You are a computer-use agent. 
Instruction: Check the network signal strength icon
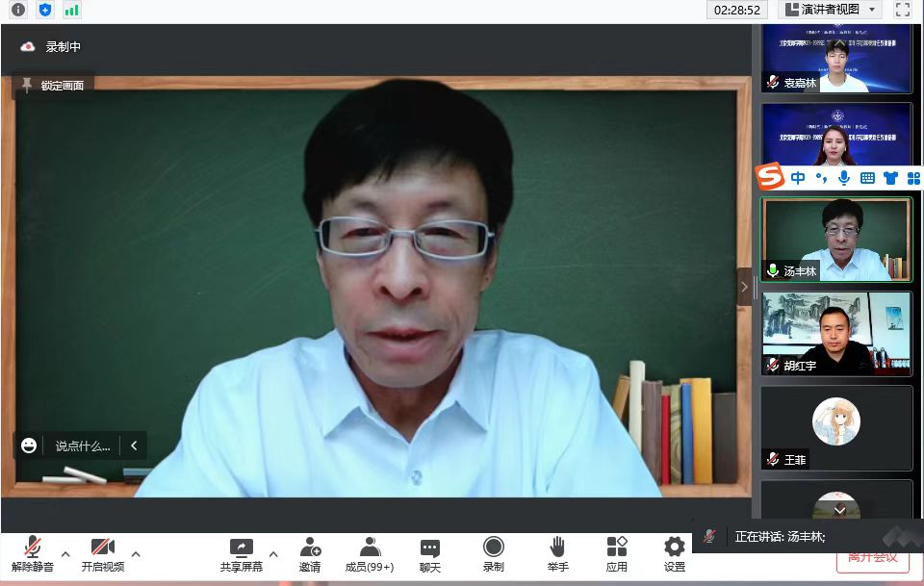(x=72, y=10)
